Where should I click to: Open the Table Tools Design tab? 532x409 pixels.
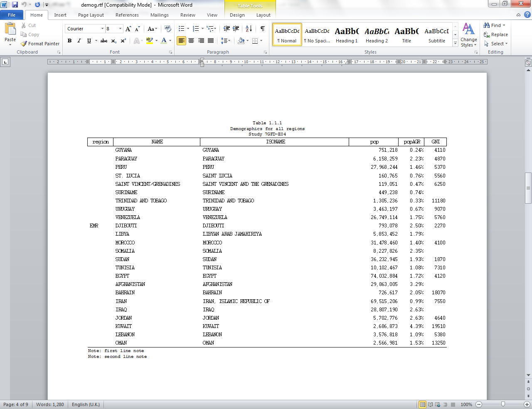coord(237,15)
